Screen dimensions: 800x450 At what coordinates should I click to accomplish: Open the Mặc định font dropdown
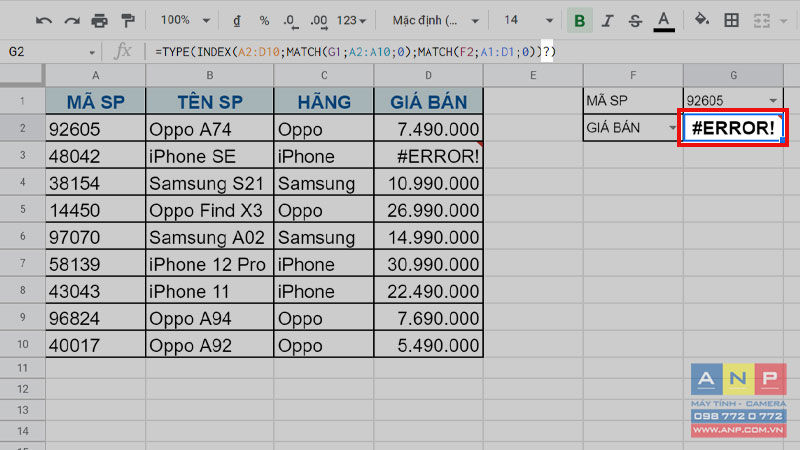click(x=435, y=21)
